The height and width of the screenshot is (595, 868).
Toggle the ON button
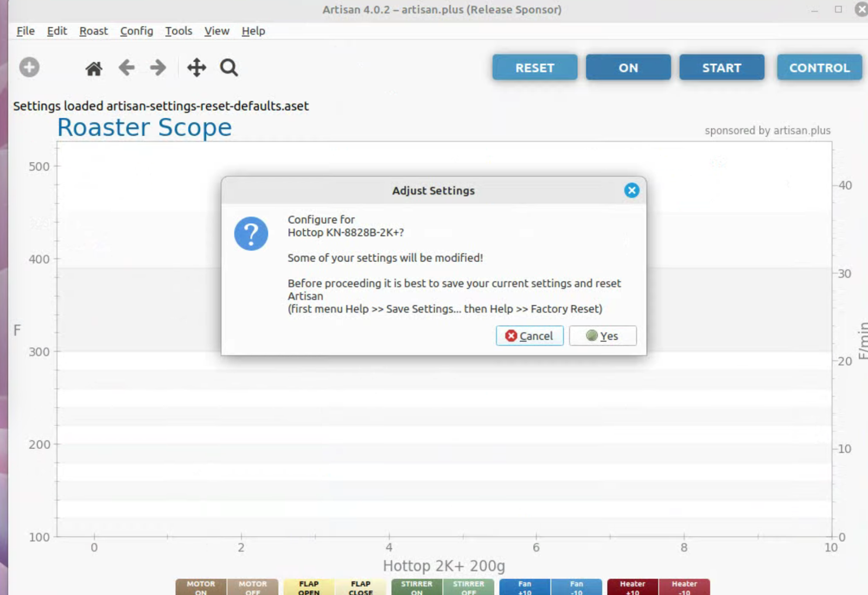628,67
